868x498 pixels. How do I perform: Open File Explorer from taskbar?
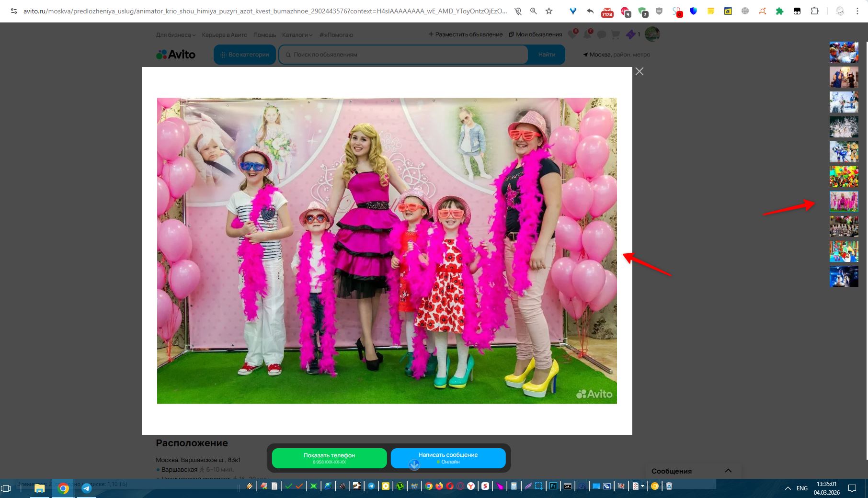tap(39, 488)
